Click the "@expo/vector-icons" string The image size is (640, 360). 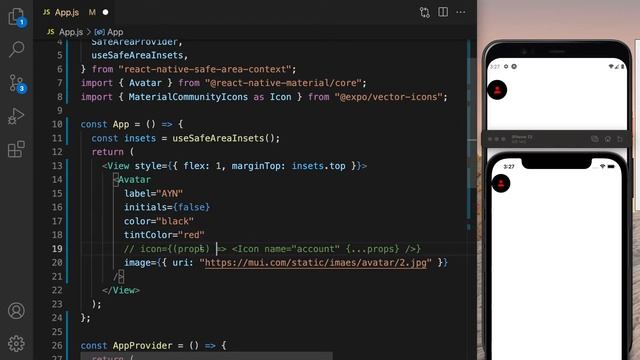(x=389, y=97)
